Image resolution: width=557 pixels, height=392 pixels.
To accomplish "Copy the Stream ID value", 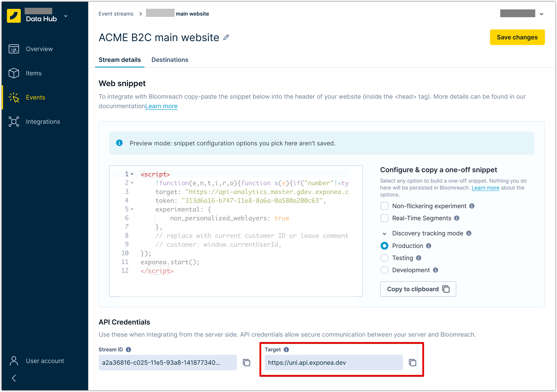I will tap(247, 362).
